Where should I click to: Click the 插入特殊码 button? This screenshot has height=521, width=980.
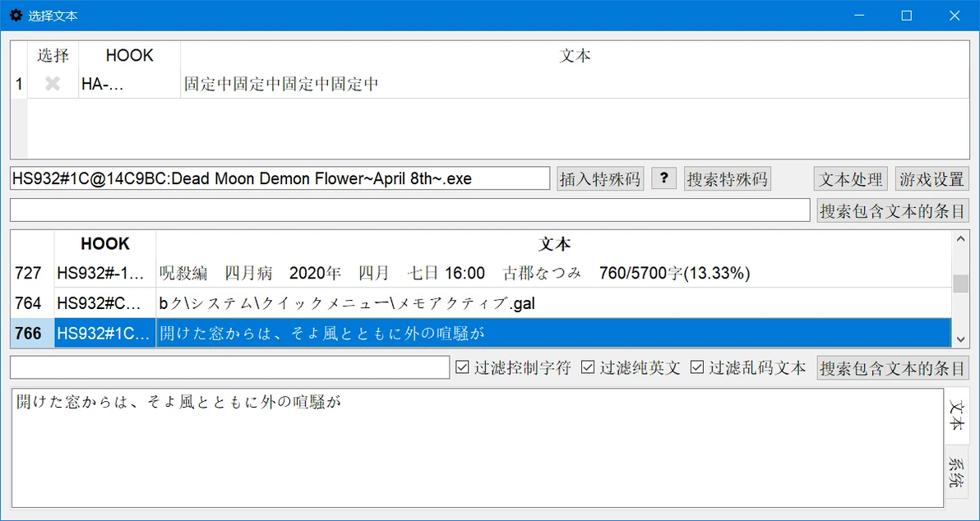point(601,179)
